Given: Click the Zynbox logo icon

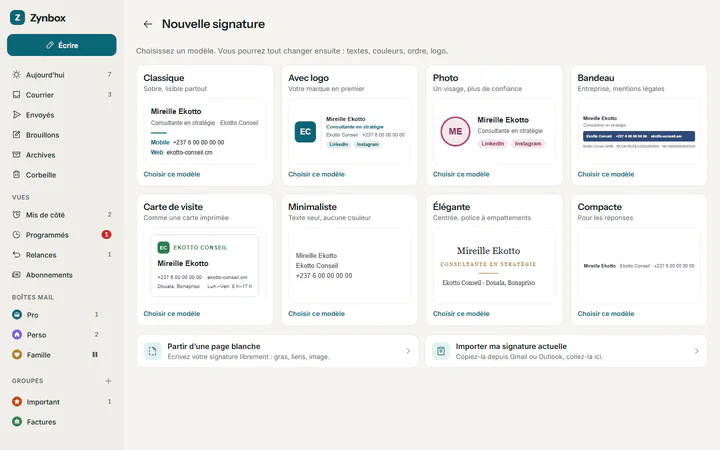Looking at the screenshot, I should (17, 17).
